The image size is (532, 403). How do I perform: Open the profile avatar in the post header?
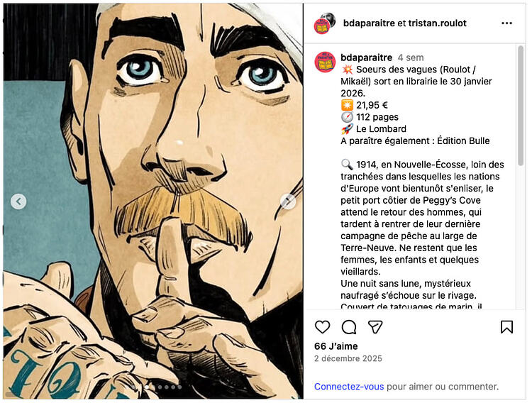(325, 23)
